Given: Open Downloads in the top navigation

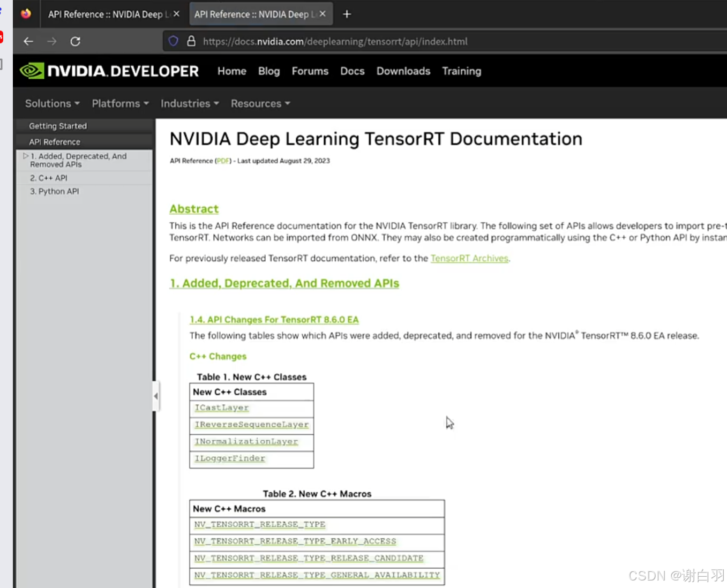Looking at the screenshot, I should pos(403,71).
